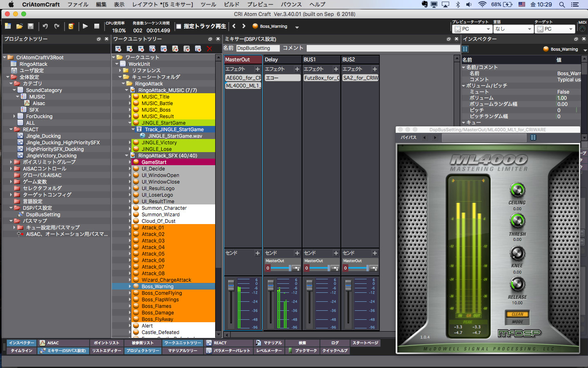This screenshot has height=368, width=588.
Task: Open the language なし dropdown
Action: click(514, 29)
